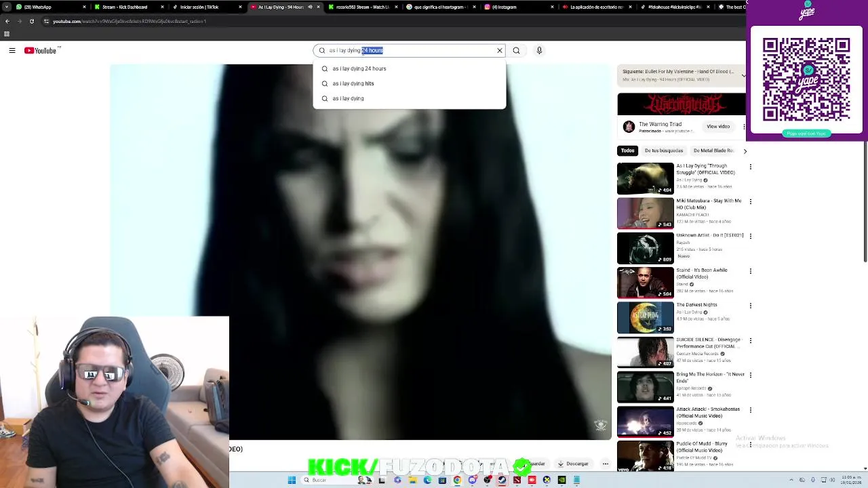The height and width of the screenshot is (488, 868).
Task: Open Staind It's Been Awhile video
Action: [646, 283]
